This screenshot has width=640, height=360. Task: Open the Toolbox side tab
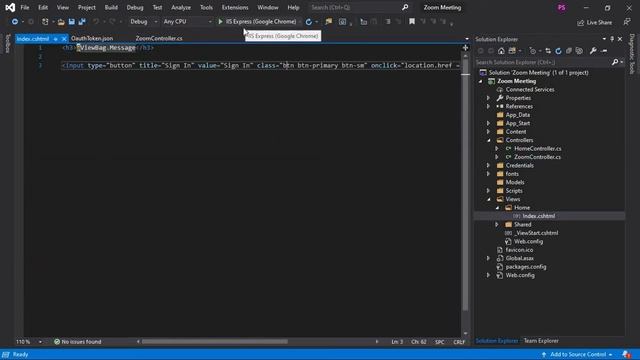click(7, 44)
